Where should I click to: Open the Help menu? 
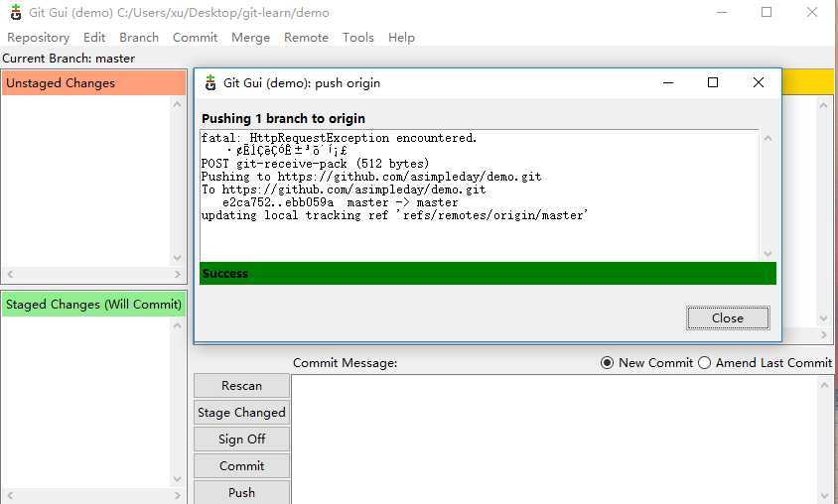[x=401, y=38]
